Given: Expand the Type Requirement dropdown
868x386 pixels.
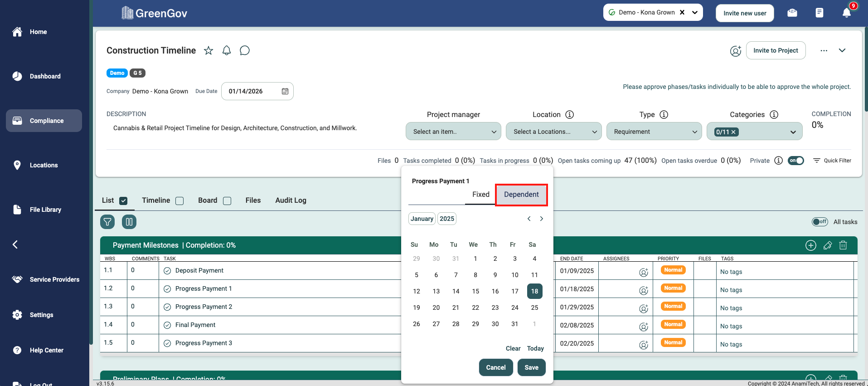Looking at the screenshot, I should 654,132.
